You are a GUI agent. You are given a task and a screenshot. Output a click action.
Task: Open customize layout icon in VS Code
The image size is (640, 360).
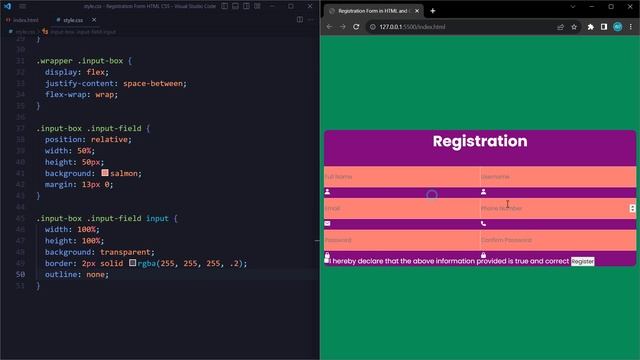pyautogui.click(x=258, y=6)
